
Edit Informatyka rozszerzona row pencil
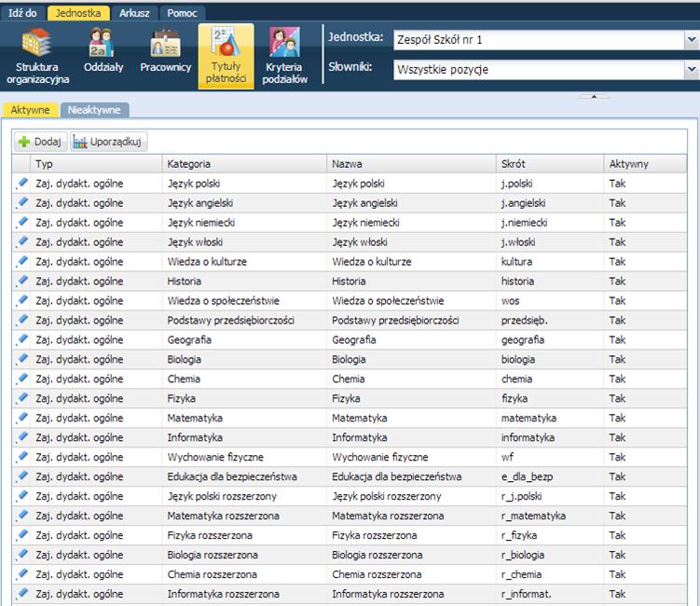coord(21,594)
